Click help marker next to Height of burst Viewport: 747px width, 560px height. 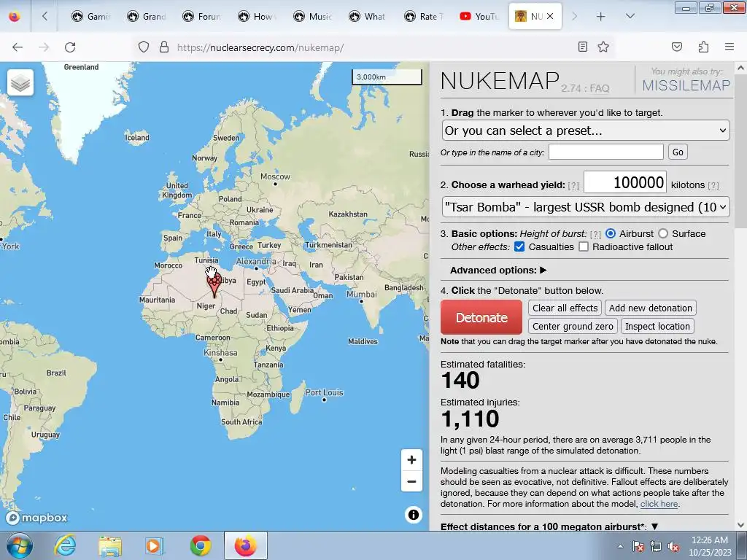pyautogui.click(x=595, y=234)
